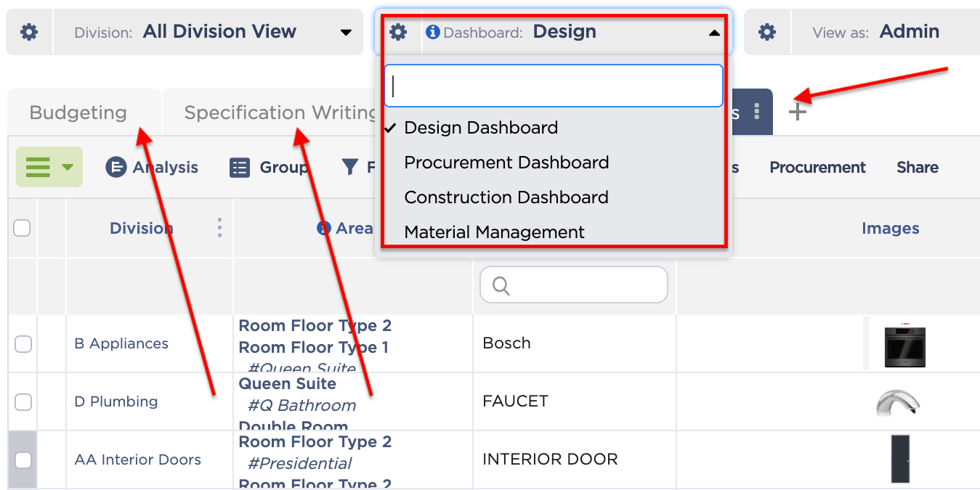This screenshot has height=490, width=980.
Task: Click the AA Interior Doors division cell
Action: click(138, 460)
